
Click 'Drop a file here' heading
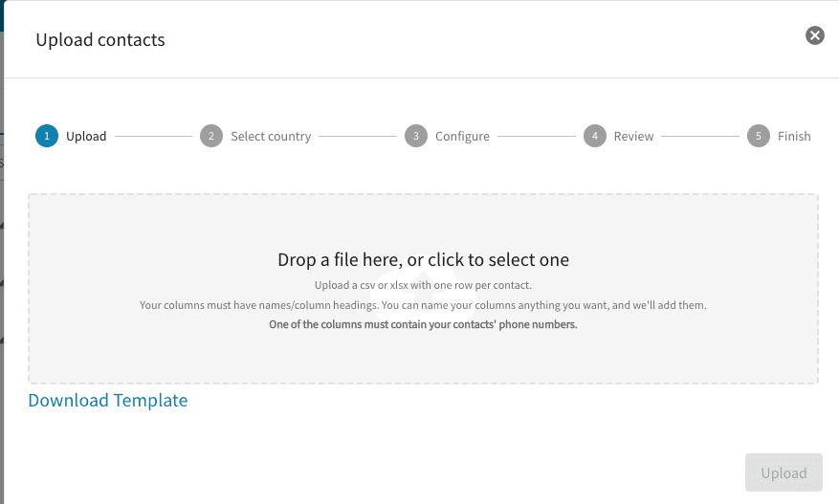click(x=423, y=259)
